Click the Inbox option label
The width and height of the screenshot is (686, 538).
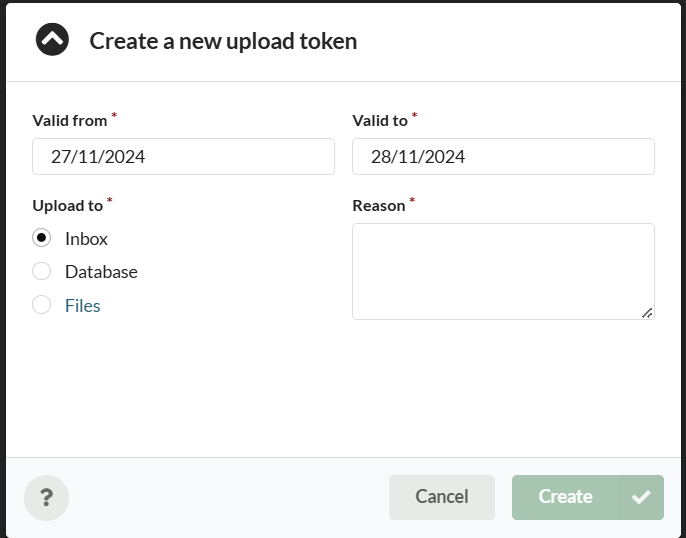click(86, 239)
